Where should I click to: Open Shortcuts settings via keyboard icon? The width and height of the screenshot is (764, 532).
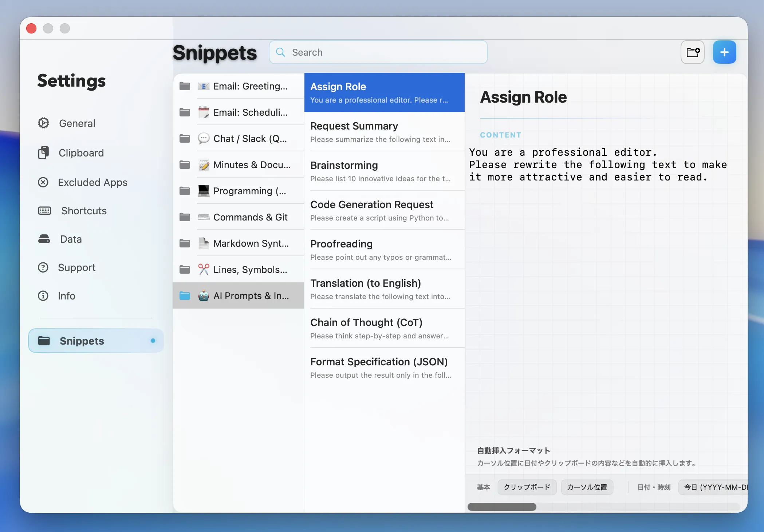[x=83, y=210]
